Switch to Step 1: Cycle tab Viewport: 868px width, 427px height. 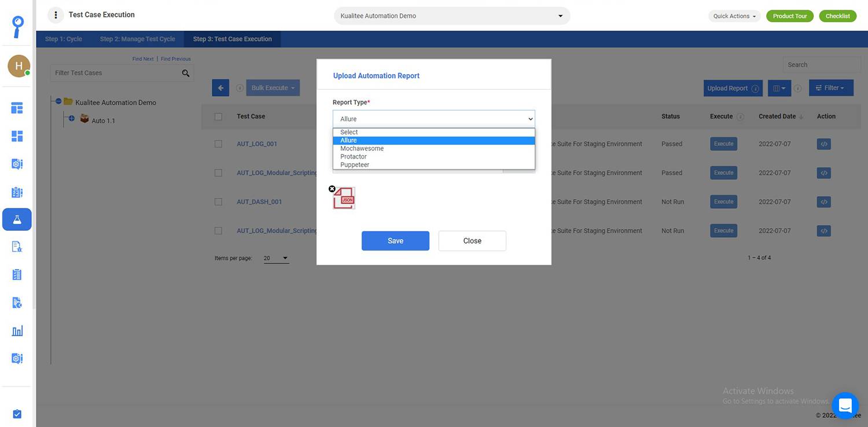(64, 39)
